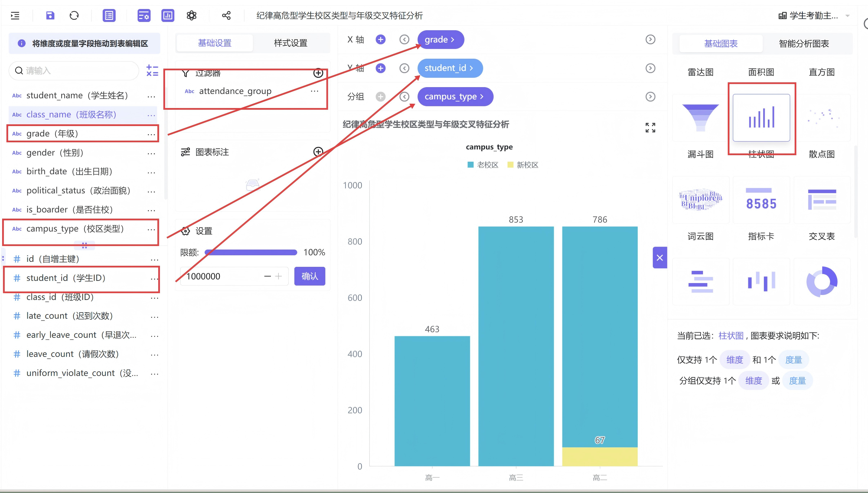Click the 柱状图 link in description
This screenshot has height=493, width=868.
[x=731, y=336]
